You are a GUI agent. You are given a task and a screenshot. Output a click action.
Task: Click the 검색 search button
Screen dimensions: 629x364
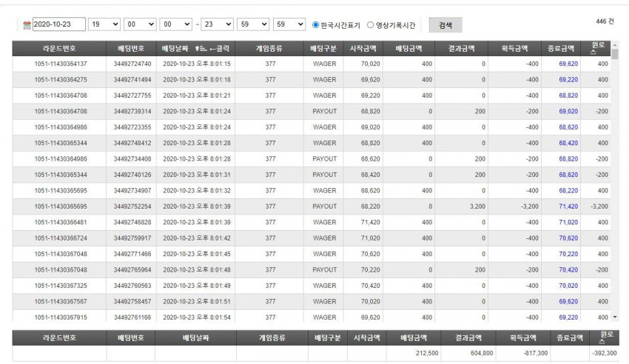[x=445, y=25]
